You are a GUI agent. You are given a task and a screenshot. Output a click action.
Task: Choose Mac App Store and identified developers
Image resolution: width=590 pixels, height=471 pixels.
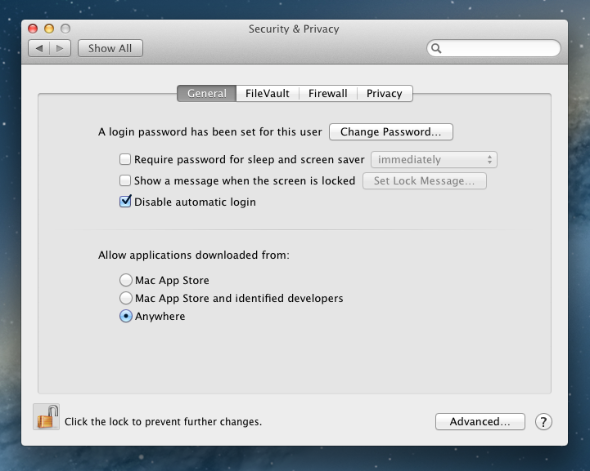click(x=126, y=298)
